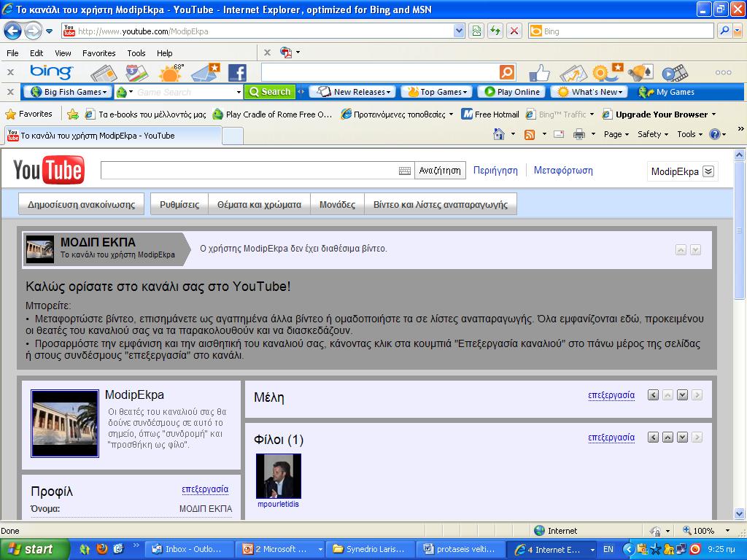Switch to Inbox - Outlook in the taskbar
The height and width of the screenshot is (560, 747).
point(189,549)
